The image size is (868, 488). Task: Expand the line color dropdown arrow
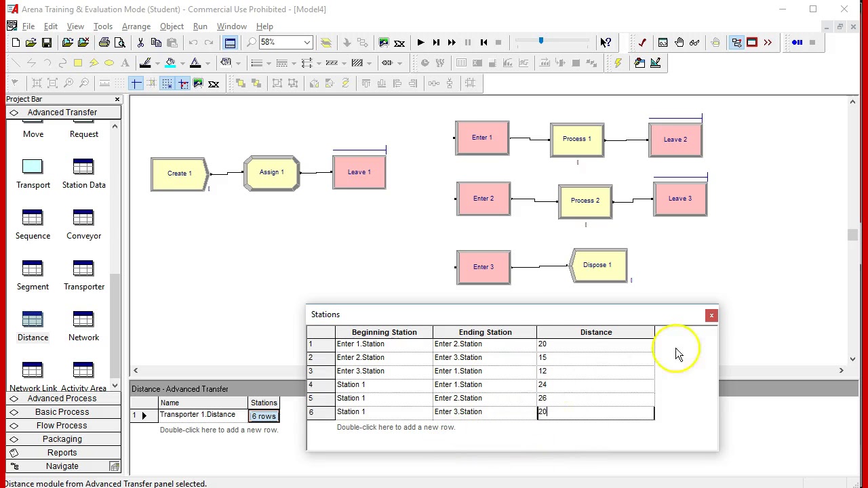157,63
